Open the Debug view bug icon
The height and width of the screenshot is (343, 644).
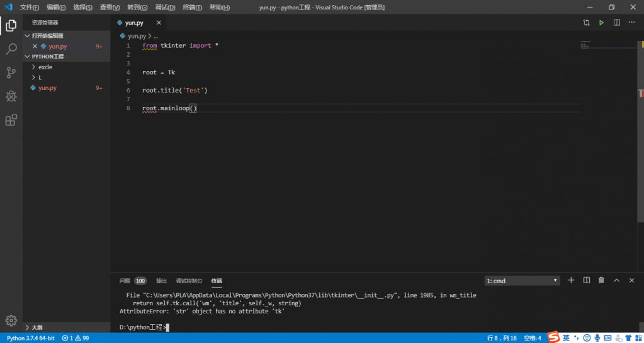[x=11, y=96]
